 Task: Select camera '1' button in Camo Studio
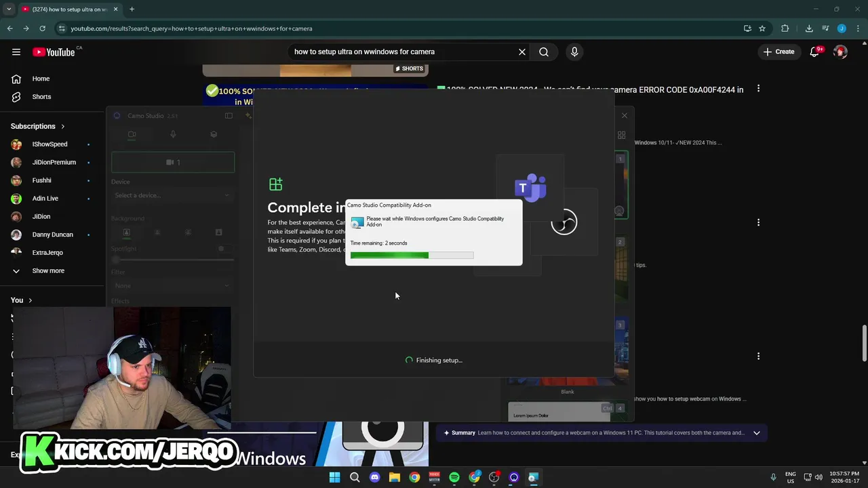[x=173, y=163]
